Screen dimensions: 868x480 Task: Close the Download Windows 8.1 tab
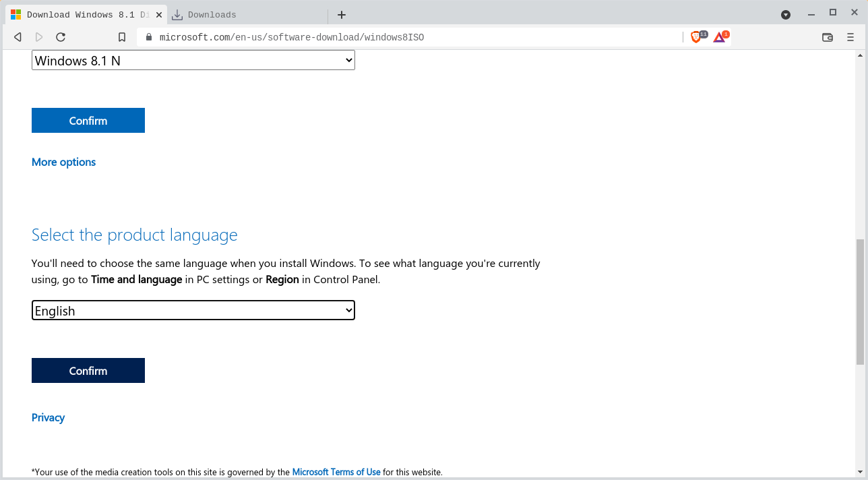point(159,15)
